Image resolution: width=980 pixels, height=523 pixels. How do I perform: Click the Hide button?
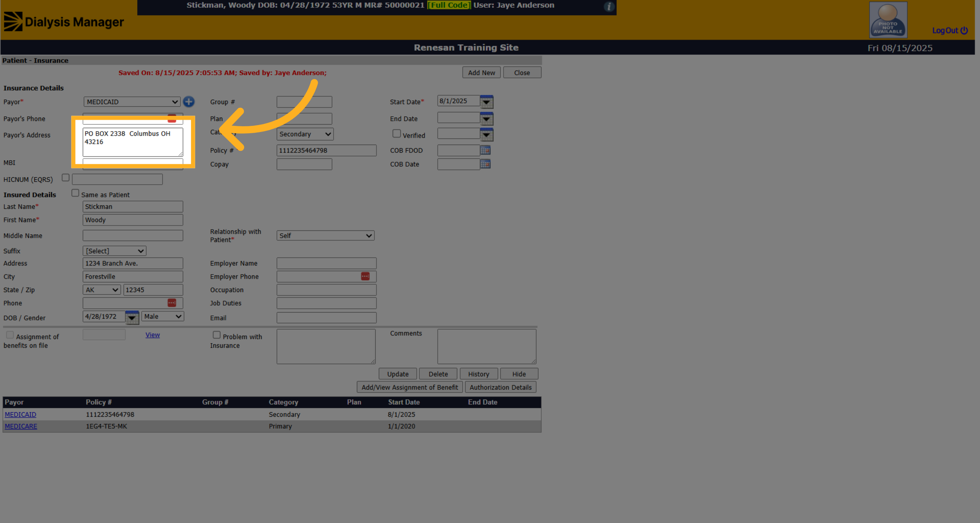coord(519,374)
